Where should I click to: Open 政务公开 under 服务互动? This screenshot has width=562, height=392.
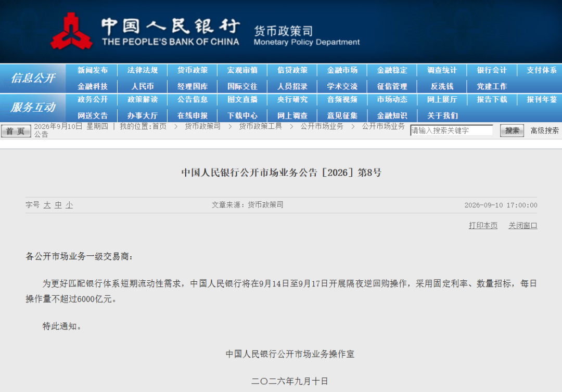[93, 99]
